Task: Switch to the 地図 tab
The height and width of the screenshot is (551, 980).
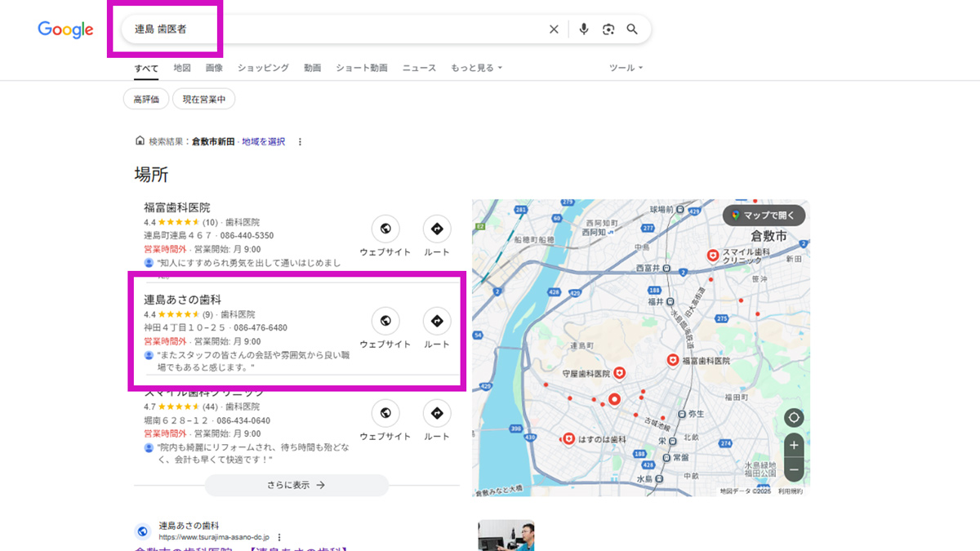Action: (182, 69)
